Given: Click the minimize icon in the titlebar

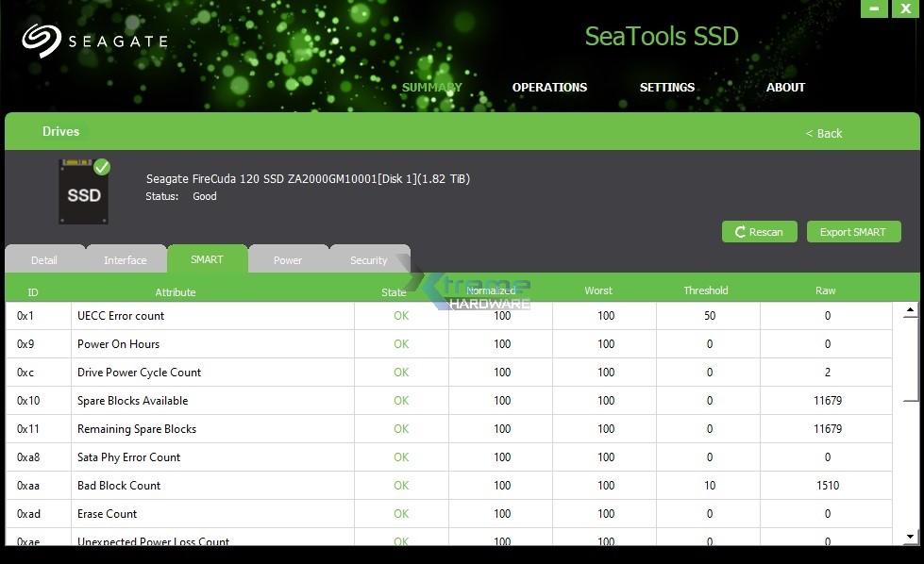Looking at the screenshot, I should (x=874, y=8).
